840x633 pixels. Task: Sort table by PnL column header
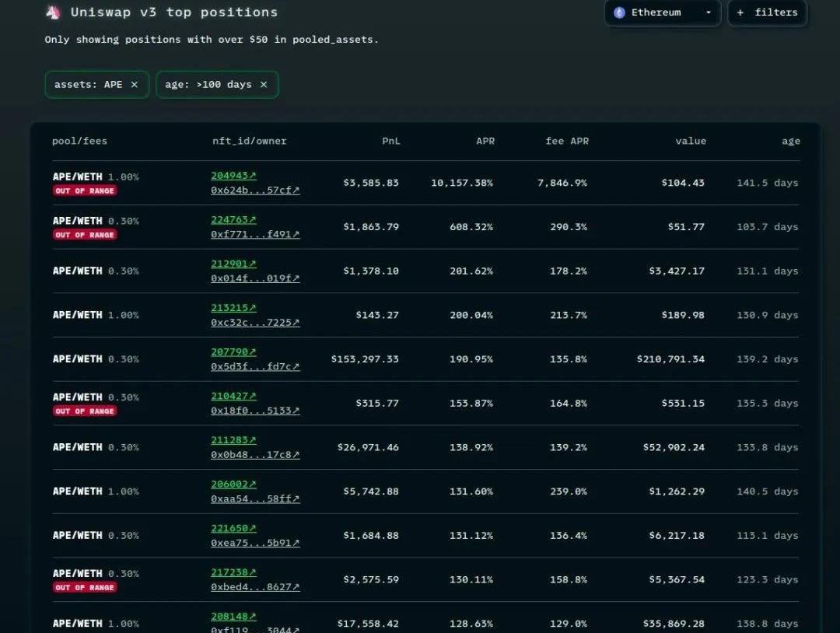coord(390,141)
